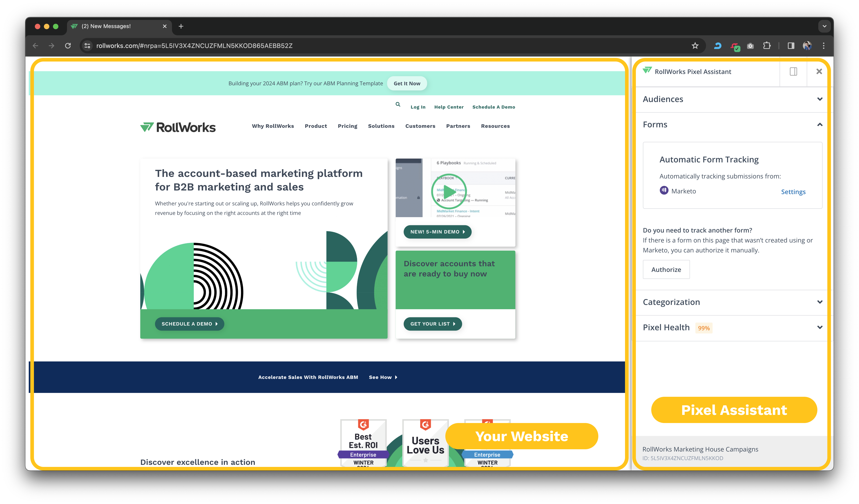Open the Solutions navigation item
Image resolution: width=859 pixels, height=504 pixels.
(x=381, y=126)
